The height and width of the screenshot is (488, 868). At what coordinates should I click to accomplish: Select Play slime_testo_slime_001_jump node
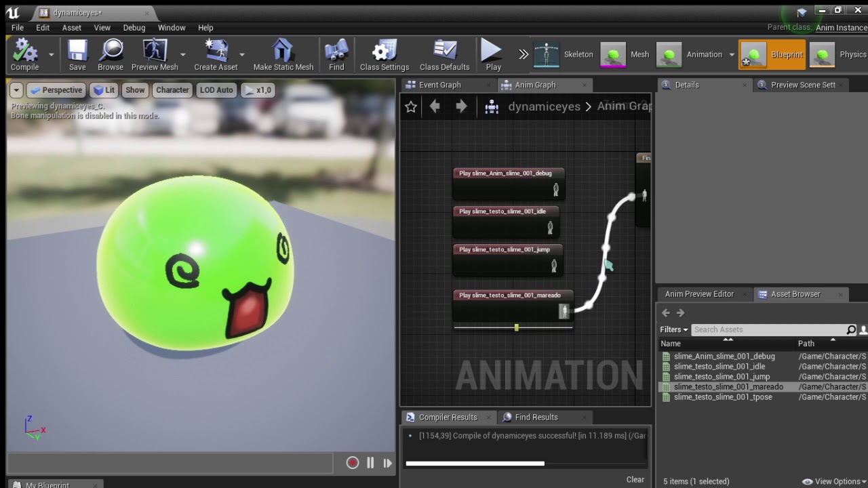(508, 260)
